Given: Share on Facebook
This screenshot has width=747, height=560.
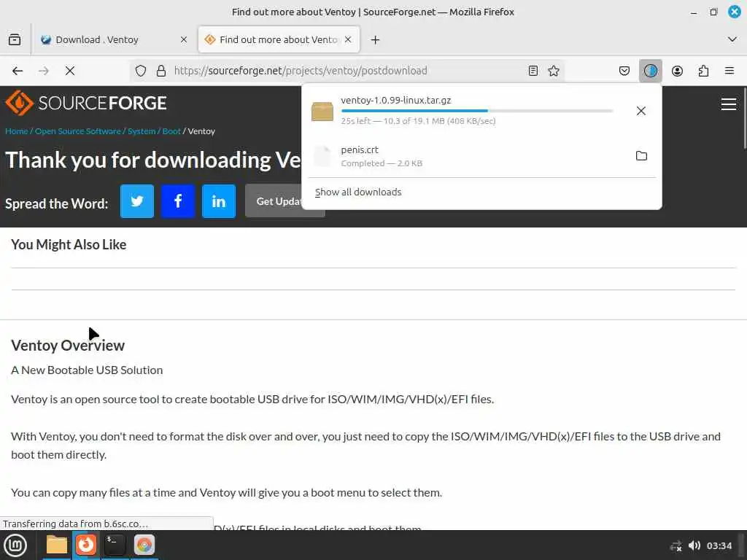Looking at the screenshot, I should [178, 201].
